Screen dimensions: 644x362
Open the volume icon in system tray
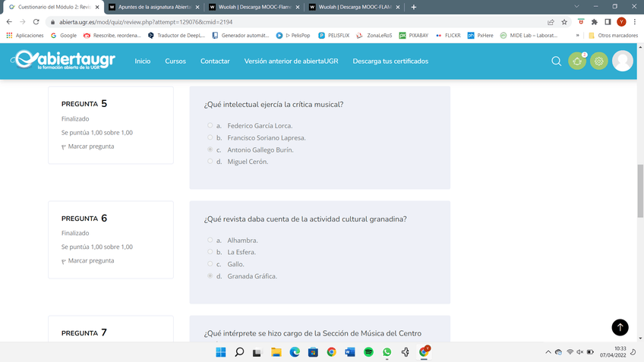pyautogui.click(x=580, y=352)
